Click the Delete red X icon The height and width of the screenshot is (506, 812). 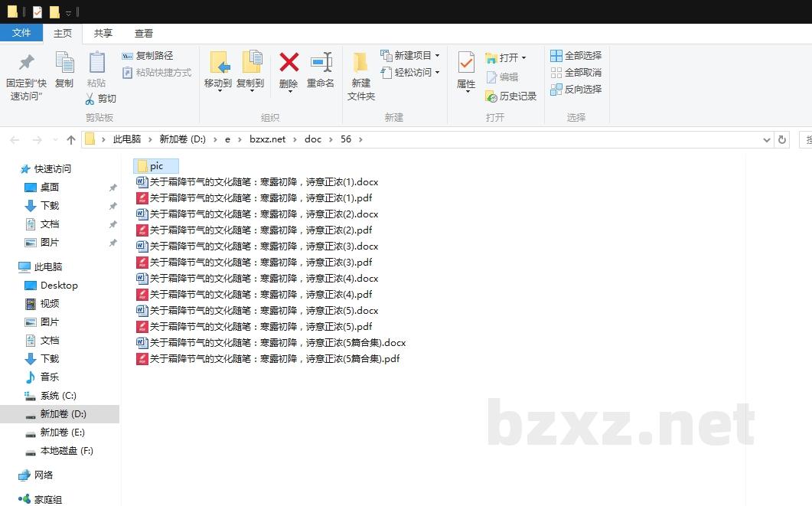point(289,63)
